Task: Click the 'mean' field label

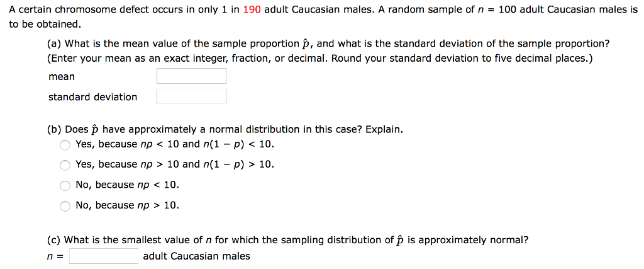Action: click(62, 76)
